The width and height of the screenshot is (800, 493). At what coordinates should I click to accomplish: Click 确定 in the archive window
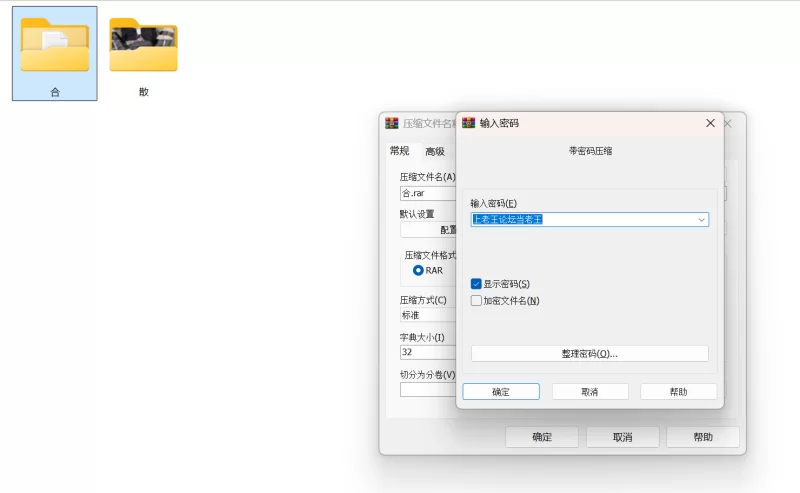[x=542, y=437]
